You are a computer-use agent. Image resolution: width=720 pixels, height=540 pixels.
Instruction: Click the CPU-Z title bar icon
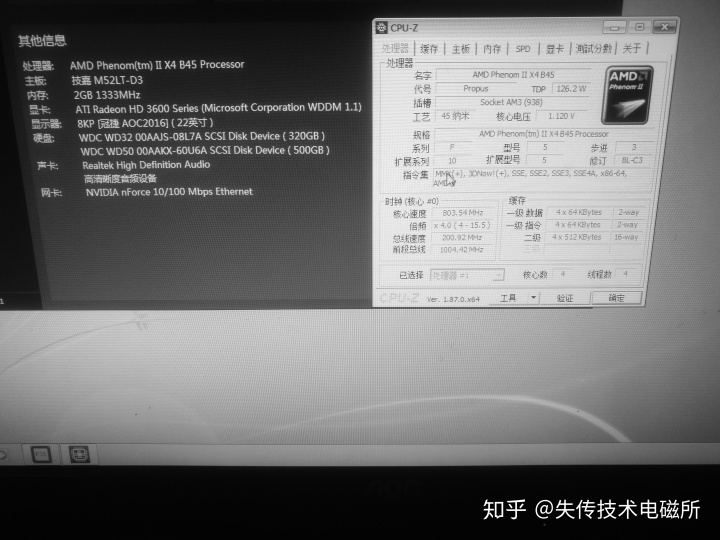(x=381, y=28)
